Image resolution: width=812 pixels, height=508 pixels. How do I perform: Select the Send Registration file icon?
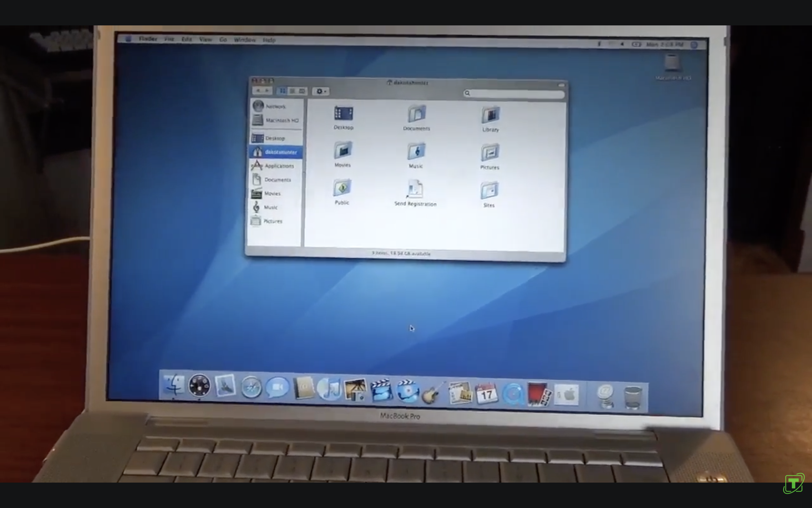[415, 189]
